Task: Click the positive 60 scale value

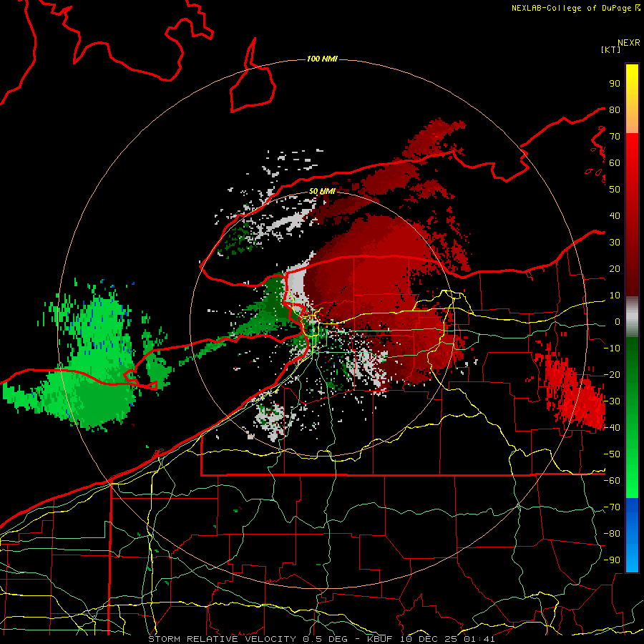Action: (615, 163)
